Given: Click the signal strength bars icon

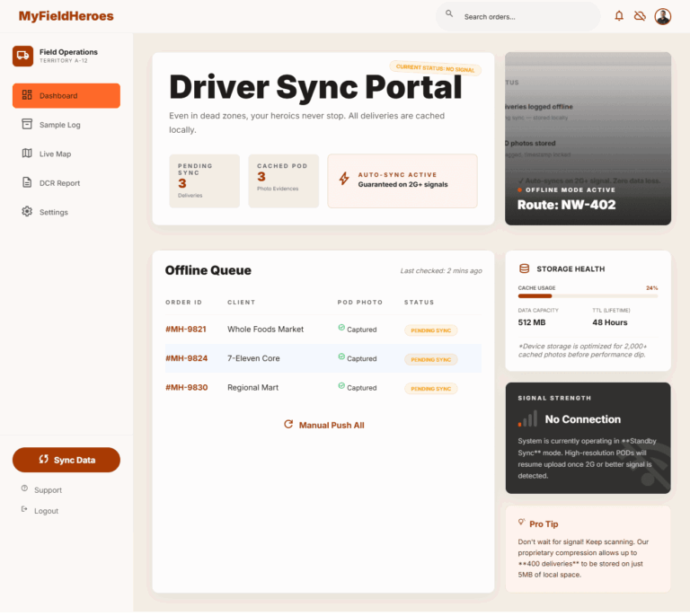Looking at the screenshot, I should click(527, 418).
